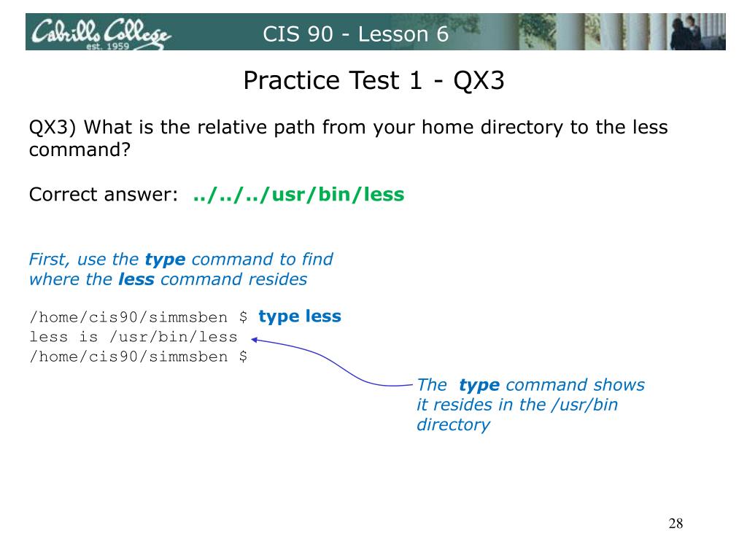The height and width of the screenshot is (560, 747).
Task: Click the last /home/cis90/simmsben $ prompt
Action: (x=138, y=356)
